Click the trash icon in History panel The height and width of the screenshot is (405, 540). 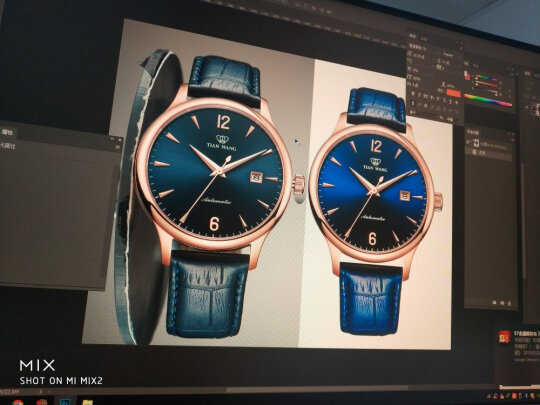pyautogui.click(x=510, y=303)
